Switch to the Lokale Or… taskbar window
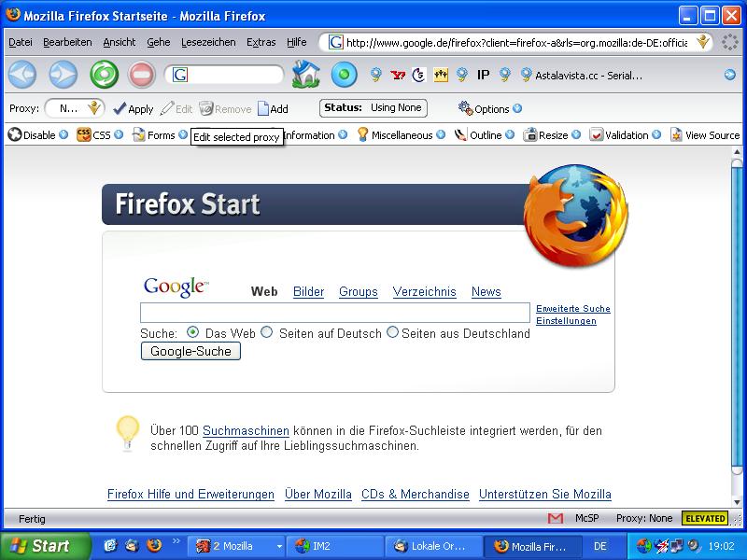Viewport: 747px width, 560px height. coord(434,546)
